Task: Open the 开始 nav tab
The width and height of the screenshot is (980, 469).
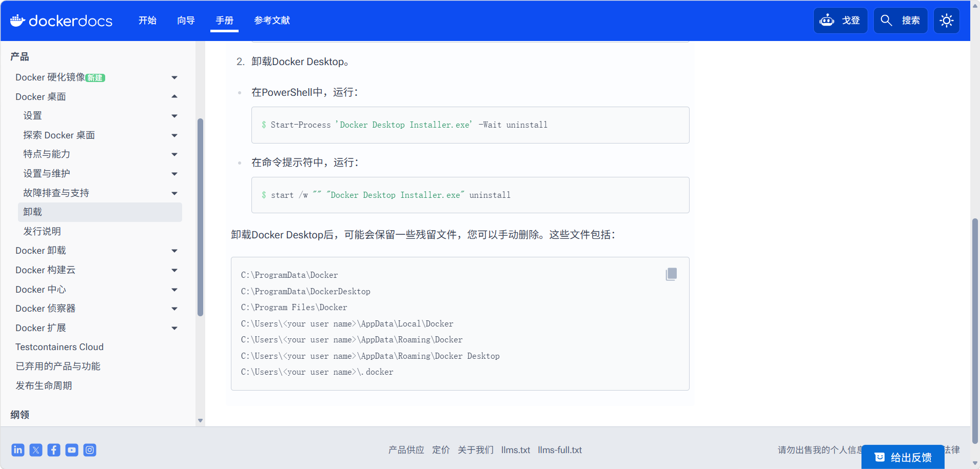Action: (x=147, y=21)
